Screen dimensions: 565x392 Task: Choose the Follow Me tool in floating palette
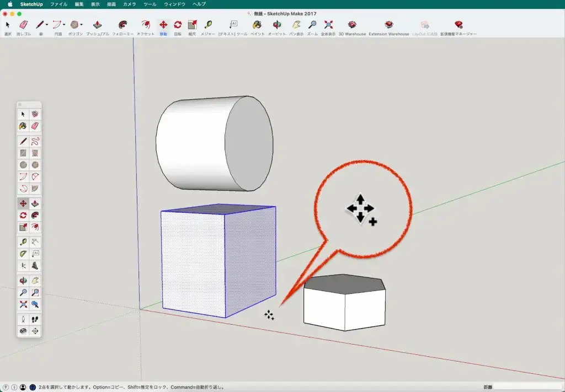pos(35,216)
